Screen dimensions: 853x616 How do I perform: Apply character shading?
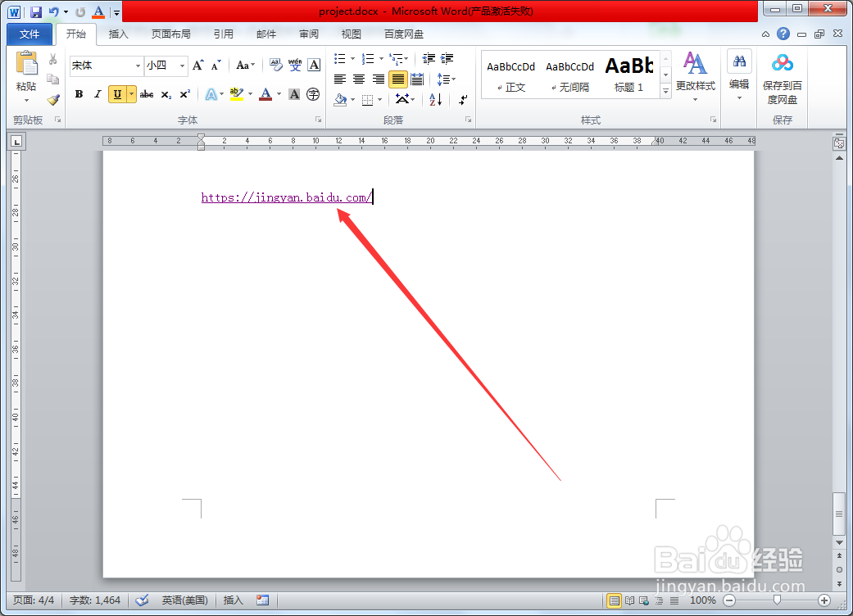click(x=294, y=94)
